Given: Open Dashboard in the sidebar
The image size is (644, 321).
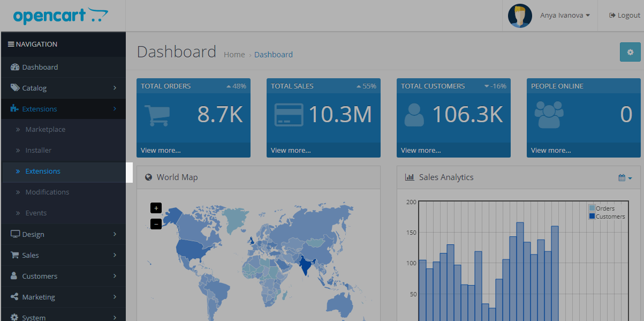Looking at the screenshot, I should pos(40,67).
